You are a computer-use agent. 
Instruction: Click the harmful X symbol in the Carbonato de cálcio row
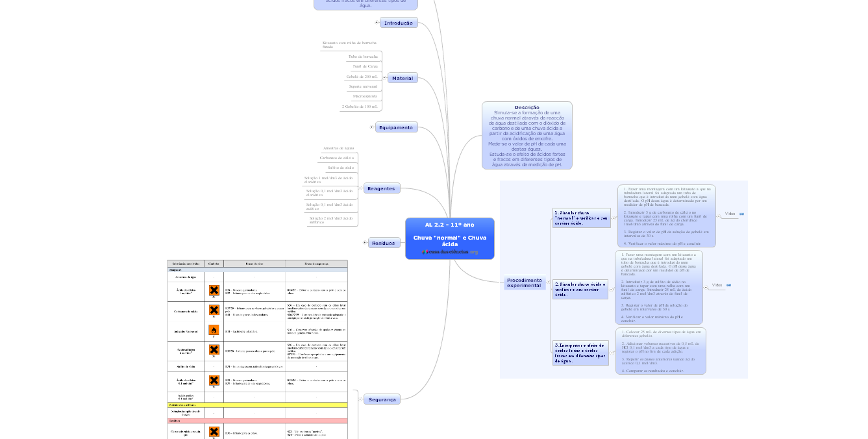[x=214, y=310]
